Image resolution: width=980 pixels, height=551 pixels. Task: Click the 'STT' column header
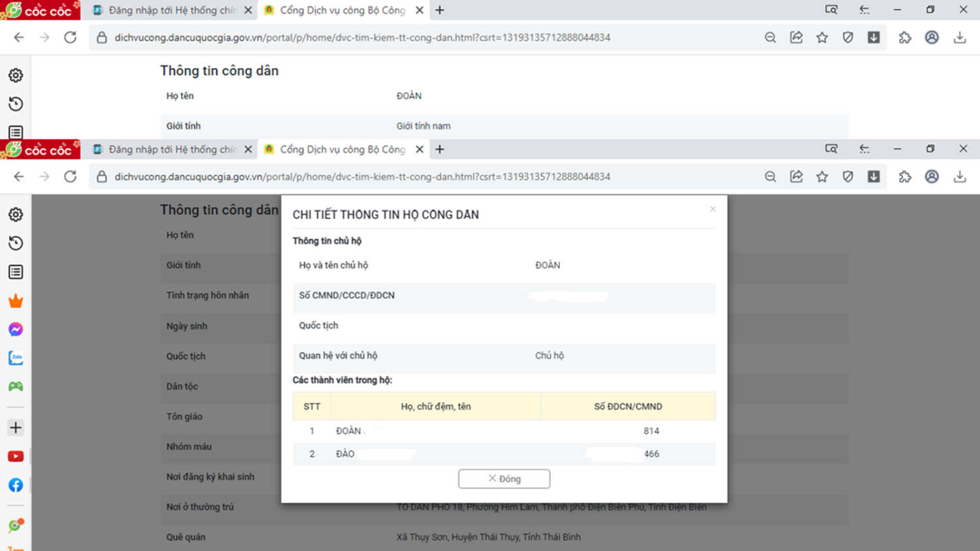(312, 406)
